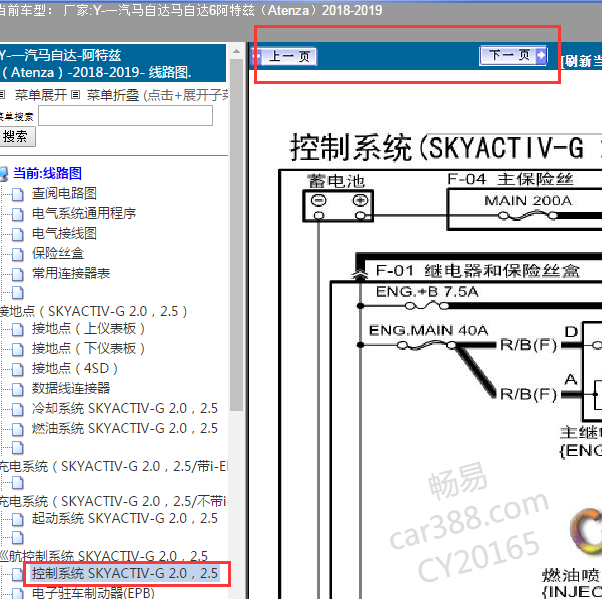This screenshot has height=599, width=602.
Task: Click page icon beside 冷却系统 entry
Action: pos(17,410)
